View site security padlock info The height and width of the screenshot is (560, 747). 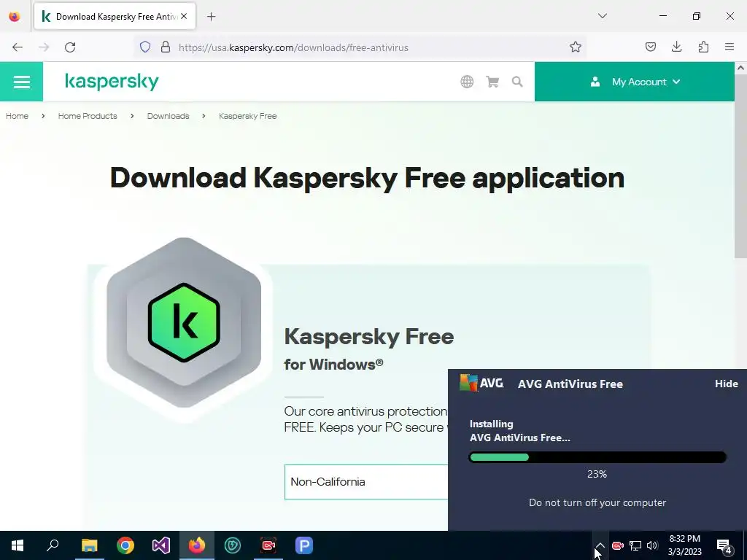point(166,47)
